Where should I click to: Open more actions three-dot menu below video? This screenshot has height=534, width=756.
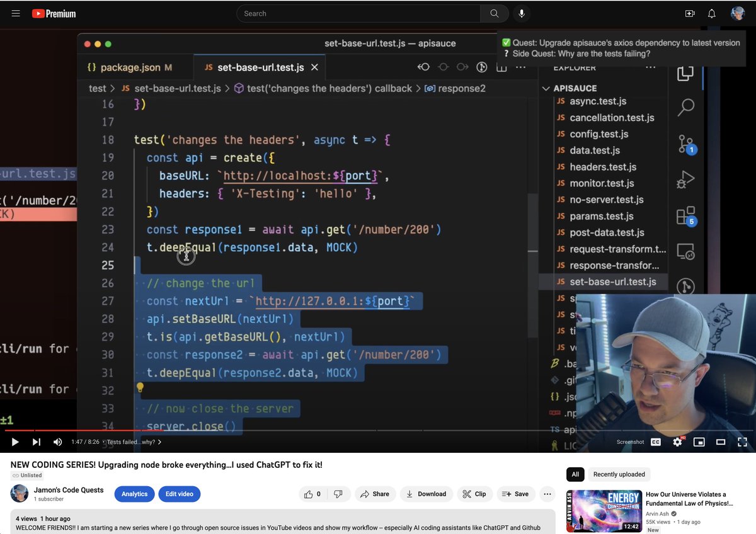pos(547,494)
